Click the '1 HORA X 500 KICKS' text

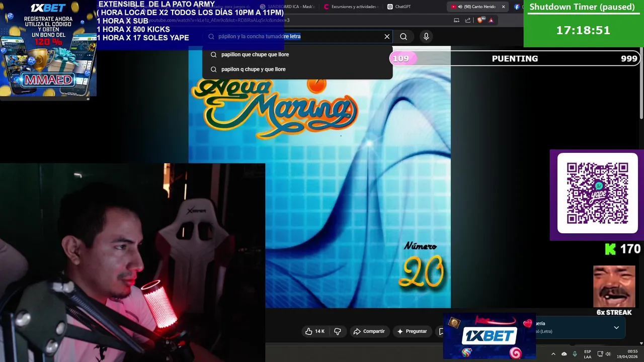[x=133, y=29]
